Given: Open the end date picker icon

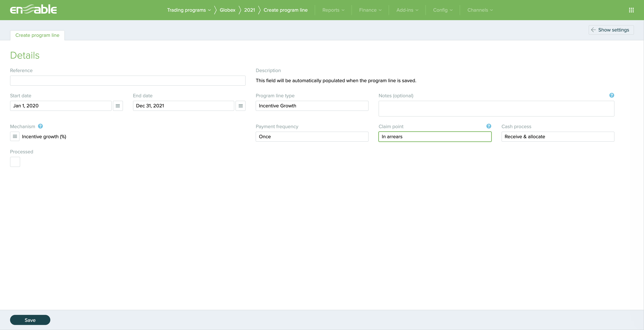Looking at the screenshot, I should 241,106.
